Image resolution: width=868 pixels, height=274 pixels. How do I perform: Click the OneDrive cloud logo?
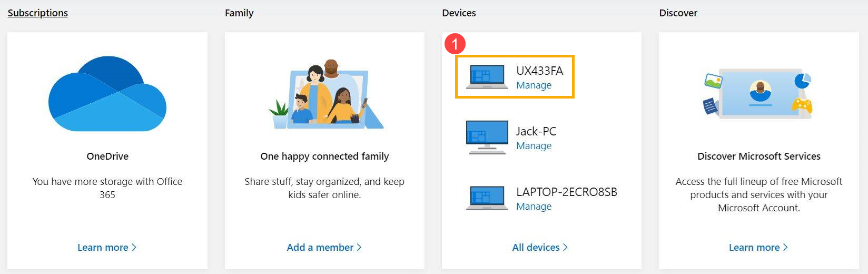coord(107,94)
